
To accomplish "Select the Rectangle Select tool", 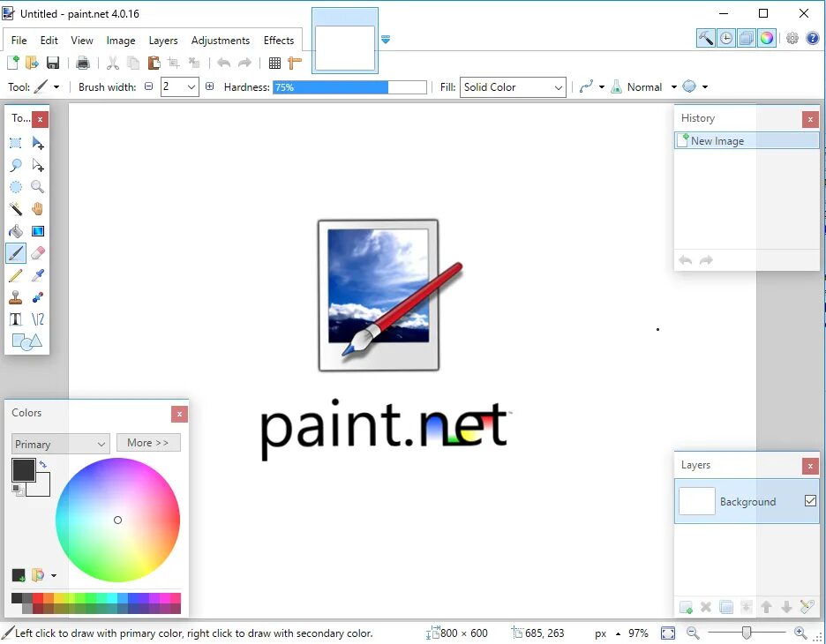I will [15, 143].
